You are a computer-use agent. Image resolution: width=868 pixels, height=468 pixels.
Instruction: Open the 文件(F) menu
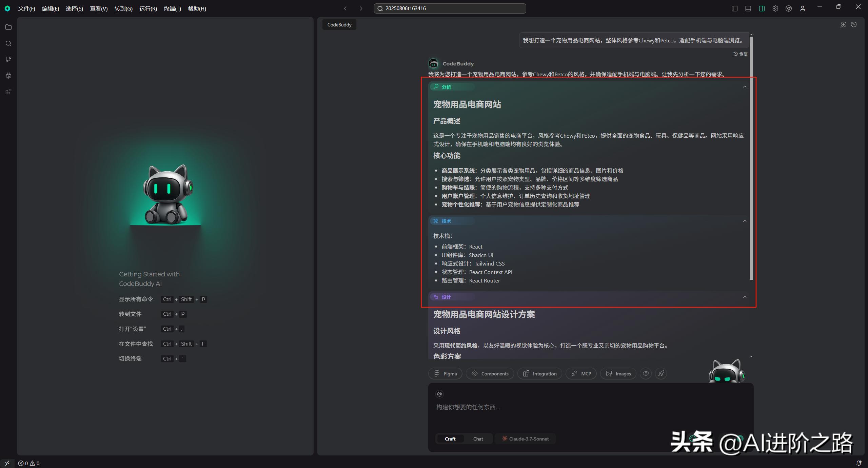click(26, 8)
